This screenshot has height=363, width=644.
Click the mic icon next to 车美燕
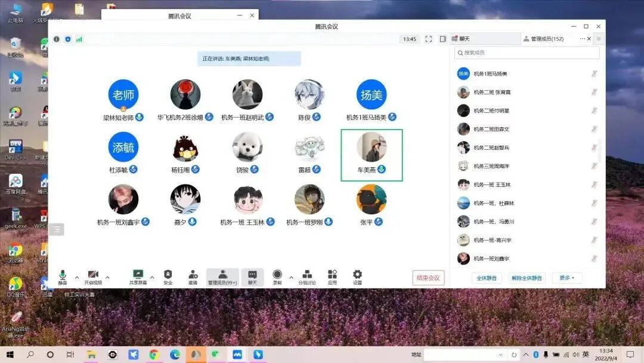tap(382, 169)
